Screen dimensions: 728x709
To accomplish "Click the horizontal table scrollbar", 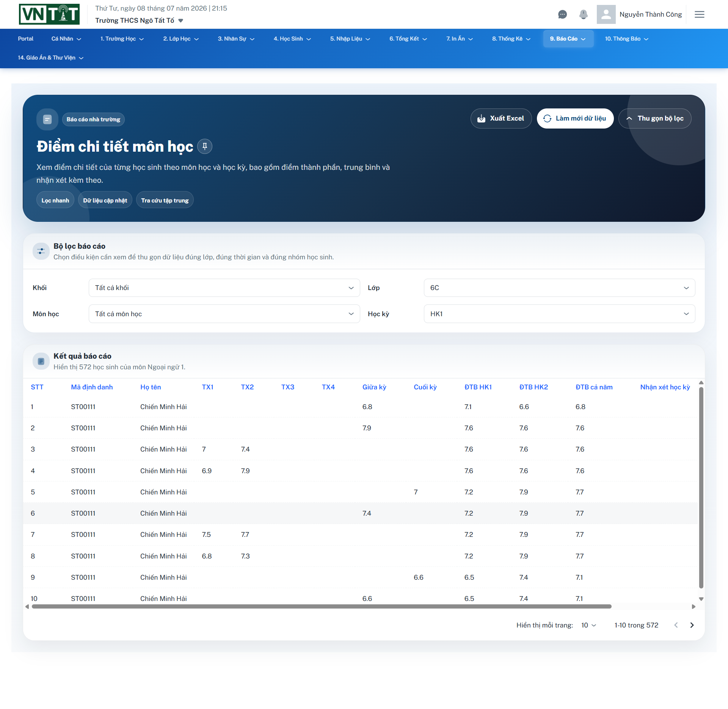I will tap(322, 607).
